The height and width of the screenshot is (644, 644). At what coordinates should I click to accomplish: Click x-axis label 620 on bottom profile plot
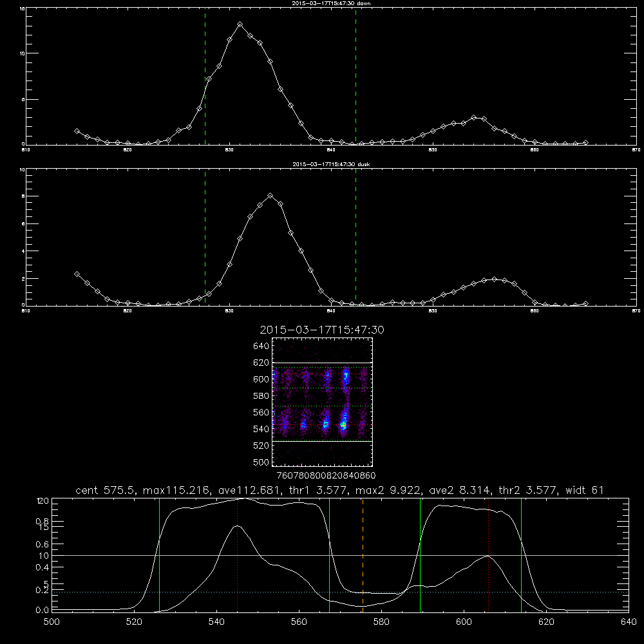[546, 622]
